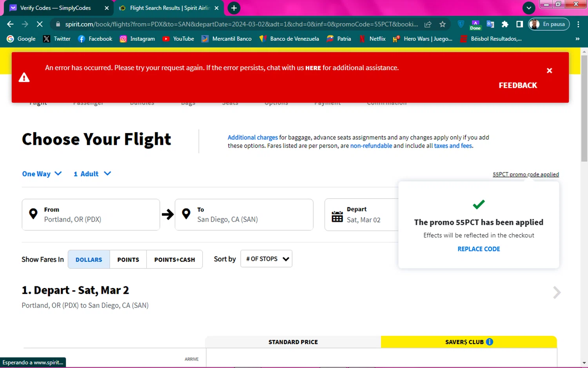
Task: Open the tab search dropdown
Action: tap(529, 8)
